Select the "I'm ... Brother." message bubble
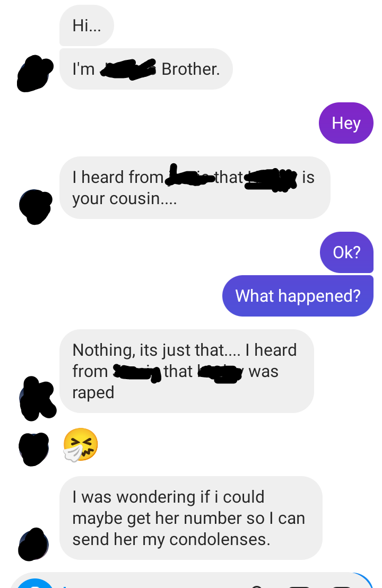The width and height of the screenshot is (382, 588). pos(146,69)
